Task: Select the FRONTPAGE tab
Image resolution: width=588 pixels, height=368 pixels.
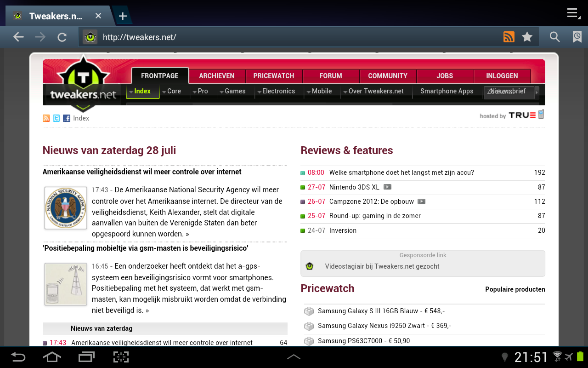Action: [160, 76]
